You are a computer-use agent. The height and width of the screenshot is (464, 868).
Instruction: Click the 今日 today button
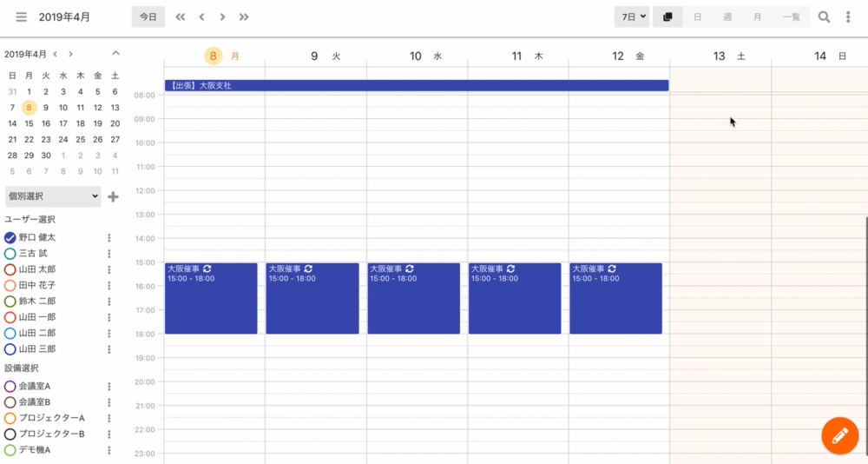click(148, 17)
